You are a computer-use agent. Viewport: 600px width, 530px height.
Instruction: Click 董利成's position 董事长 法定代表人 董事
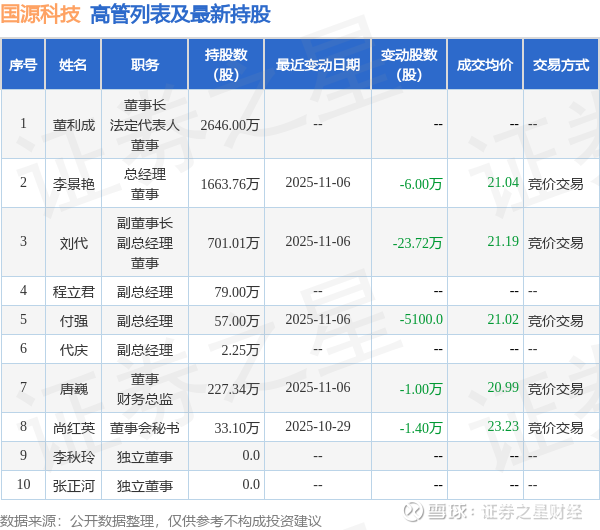click(x=145, y=125)
